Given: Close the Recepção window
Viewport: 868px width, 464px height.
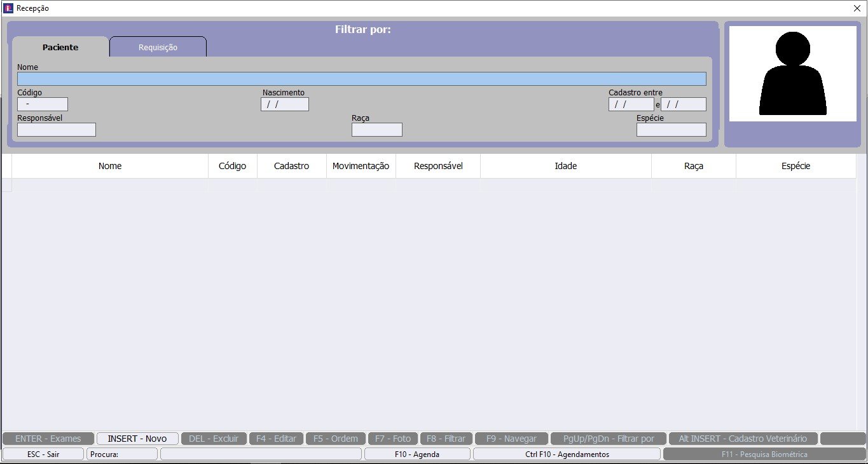Looking at the screenshot, I should click(x=857, y=8).
